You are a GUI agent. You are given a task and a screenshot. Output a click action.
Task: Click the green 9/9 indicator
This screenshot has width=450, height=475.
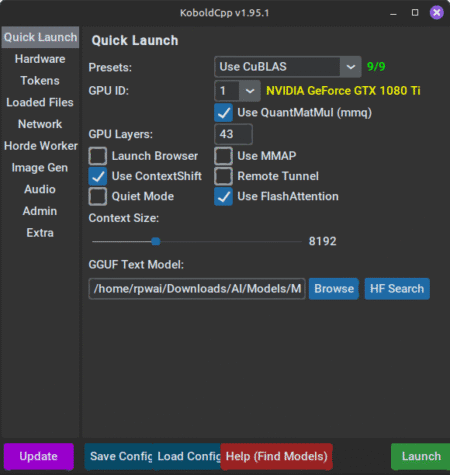coord(376,67)
